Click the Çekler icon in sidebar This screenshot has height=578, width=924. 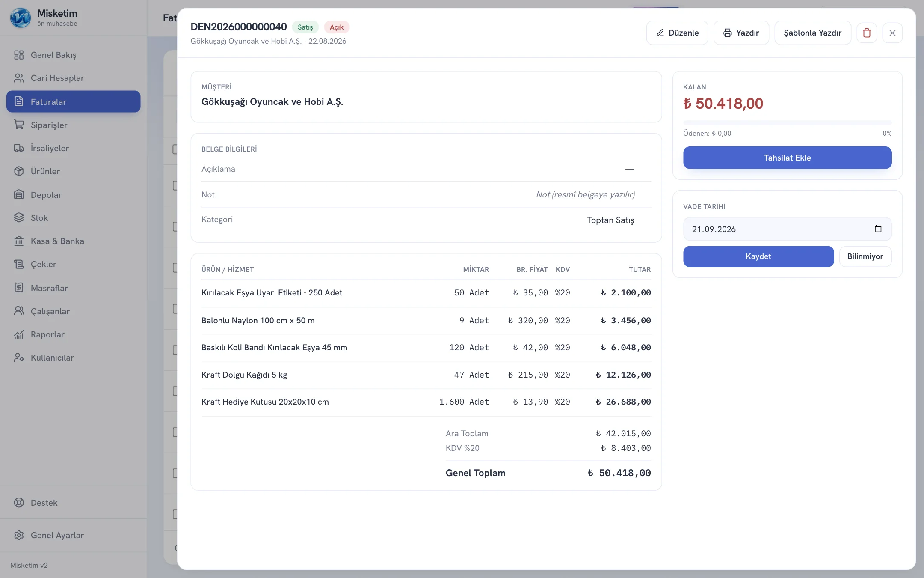[x=19, y=264]
